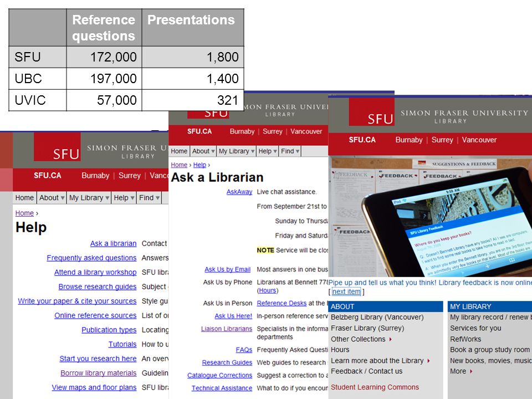
Task: Select Vancouver in Ask a Librarian banner
Action: click(306, 131)
